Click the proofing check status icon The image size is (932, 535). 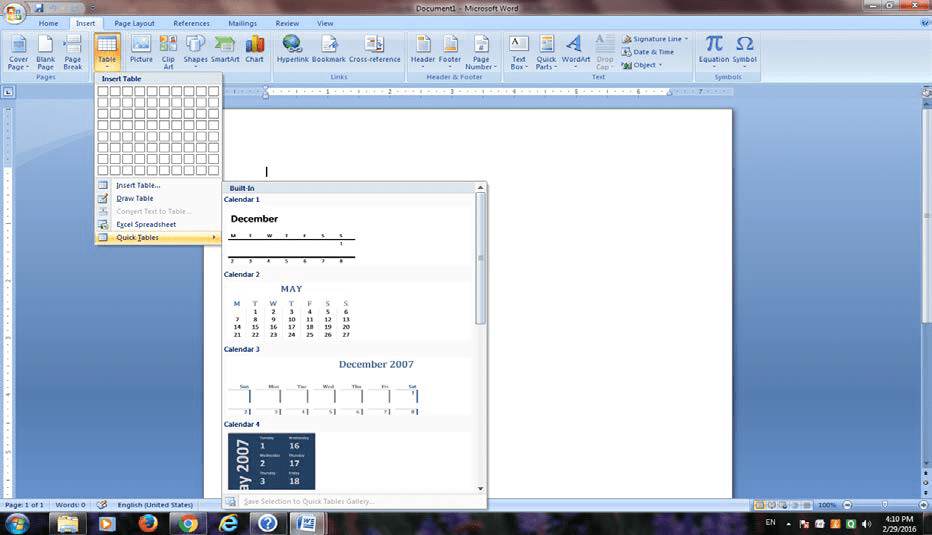click(x=102, y=505)
